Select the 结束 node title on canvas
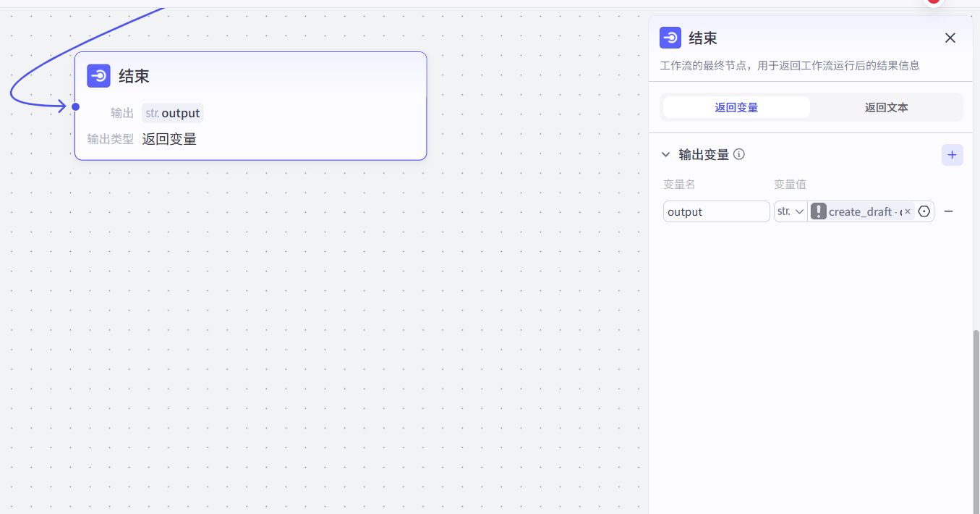The height and width of the screenshot is (514, 980). pos(134,76)
